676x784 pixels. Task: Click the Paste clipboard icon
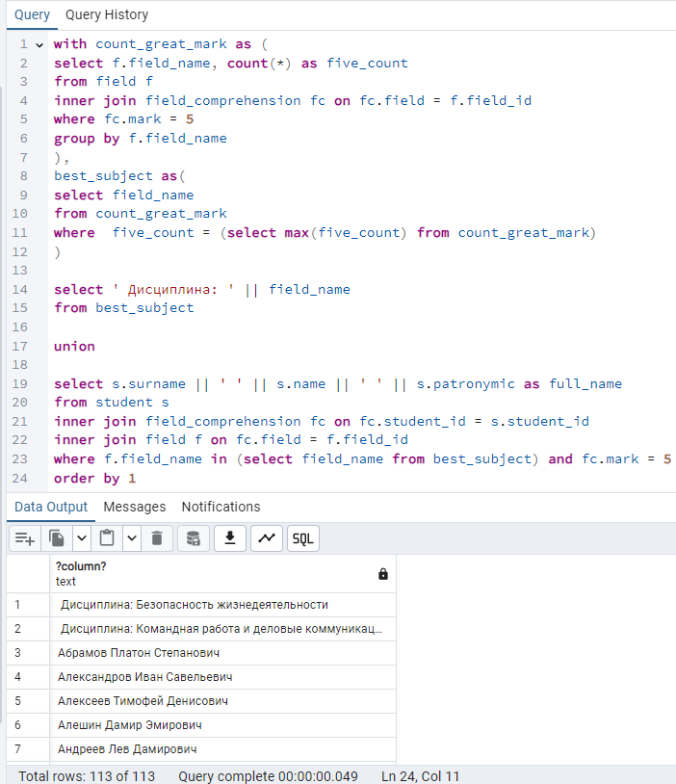click(107, 538)
